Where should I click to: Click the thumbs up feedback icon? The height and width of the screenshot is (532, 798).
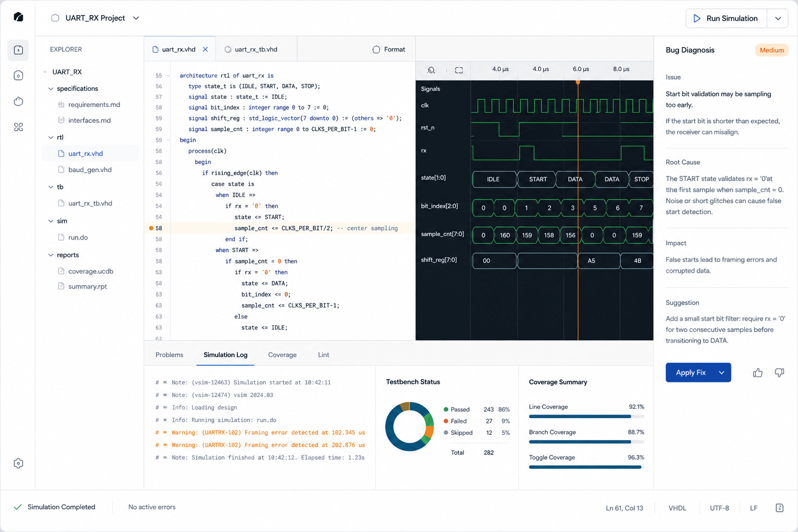point(757,373)
